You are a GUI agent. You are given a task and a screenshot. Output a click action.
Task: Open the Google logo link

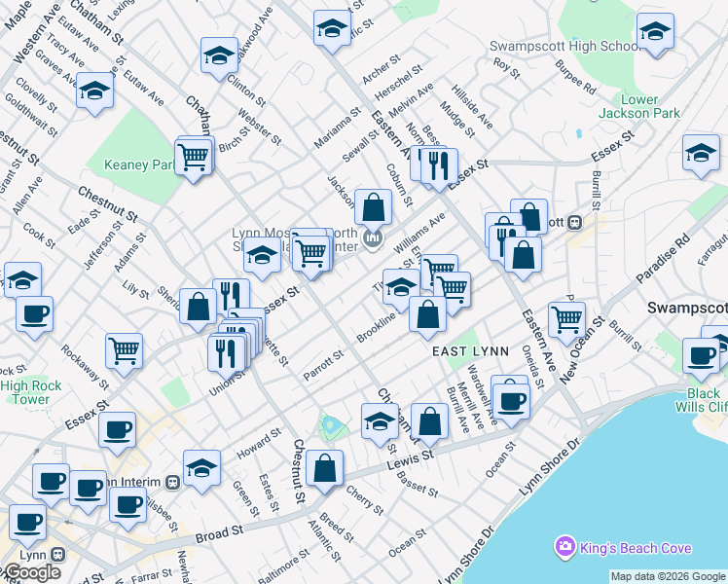(x=31, y=572)
